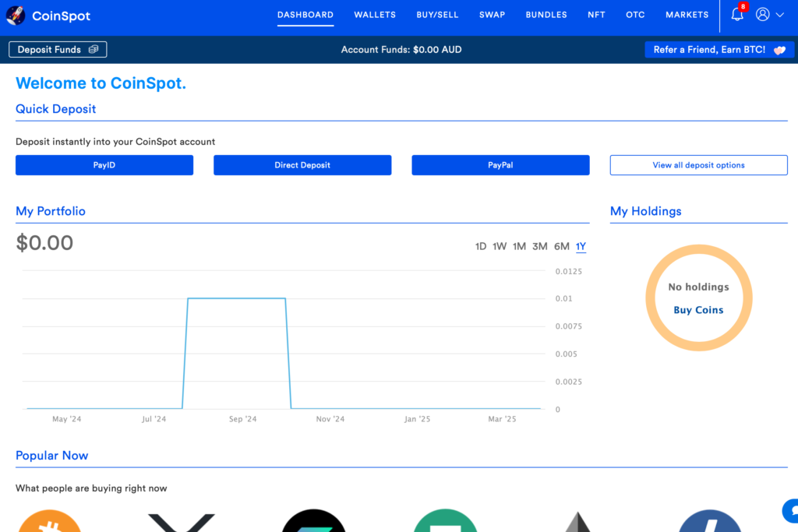Select the 1M chart range
The width and height of the screenshot is (798, 532).
(519, 246)
